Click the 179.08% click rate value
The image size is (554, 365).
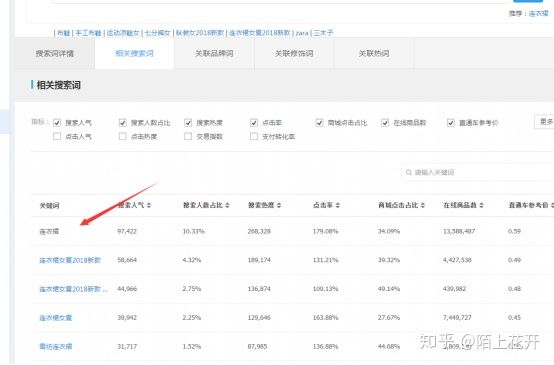click(x=325, y=231)
